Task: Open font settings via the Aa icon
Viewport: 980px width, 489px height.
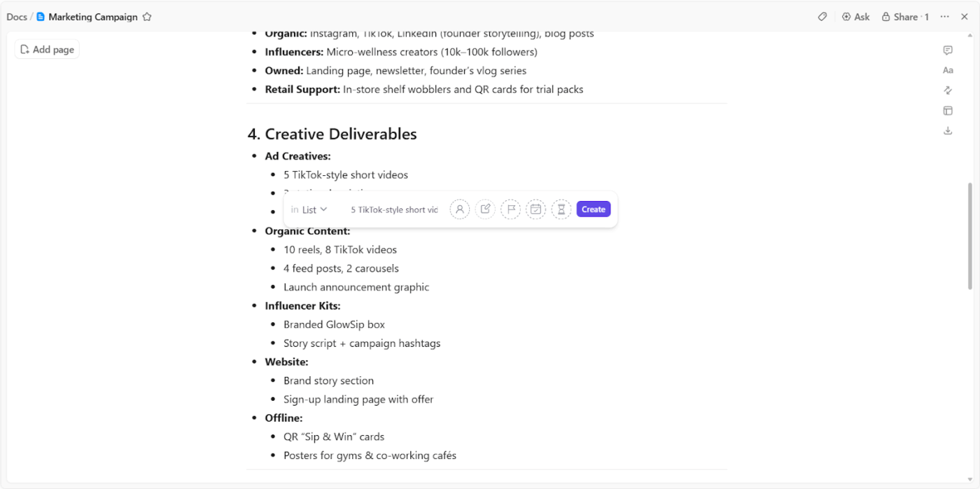Action: coord(948,70)
